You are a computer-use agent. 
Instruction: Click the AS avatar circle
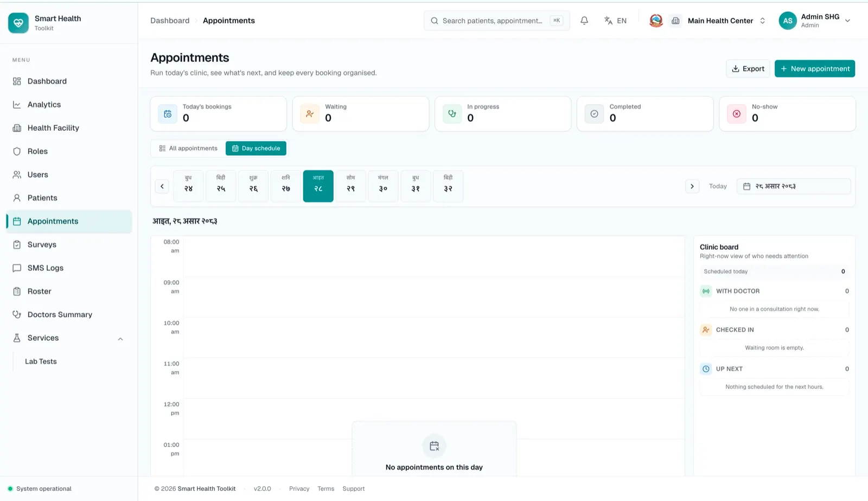coord(788,21)
